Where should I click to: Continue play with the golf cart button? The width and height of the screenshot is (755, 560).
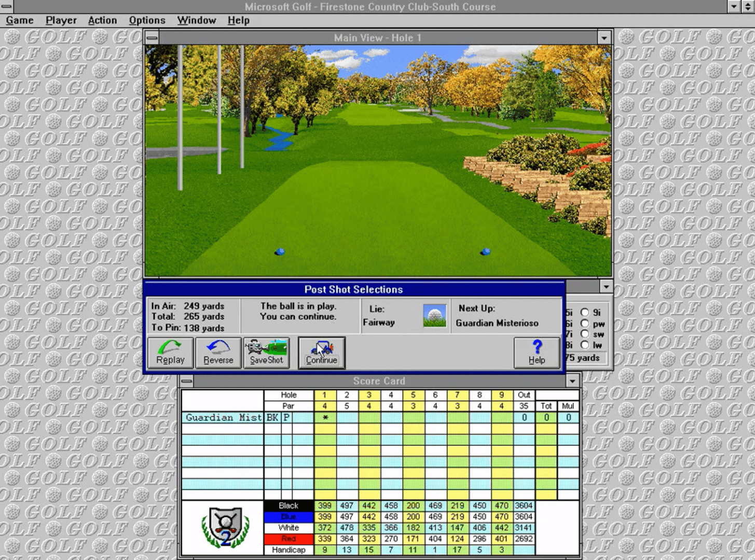click(x=321, y=353)
